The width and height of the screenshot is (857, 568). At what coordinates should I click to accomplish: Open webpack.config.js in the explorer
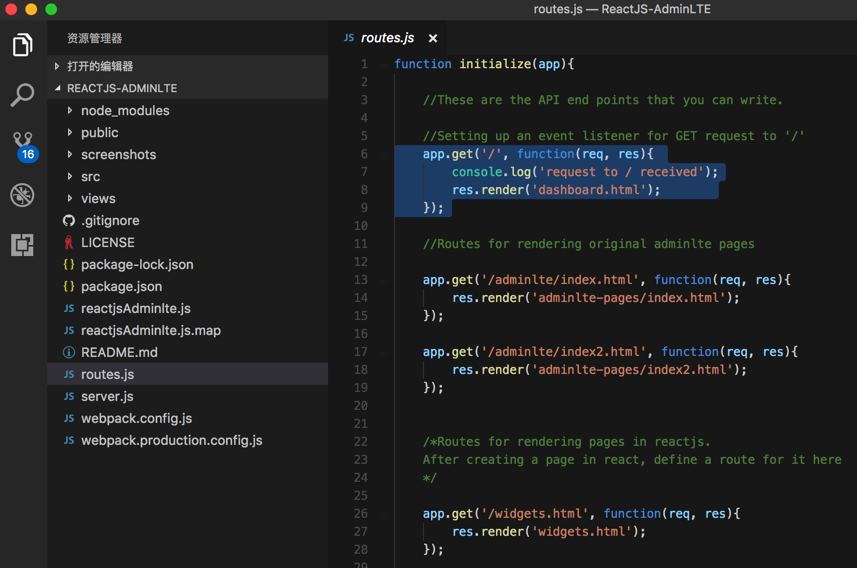pos(136,419)
